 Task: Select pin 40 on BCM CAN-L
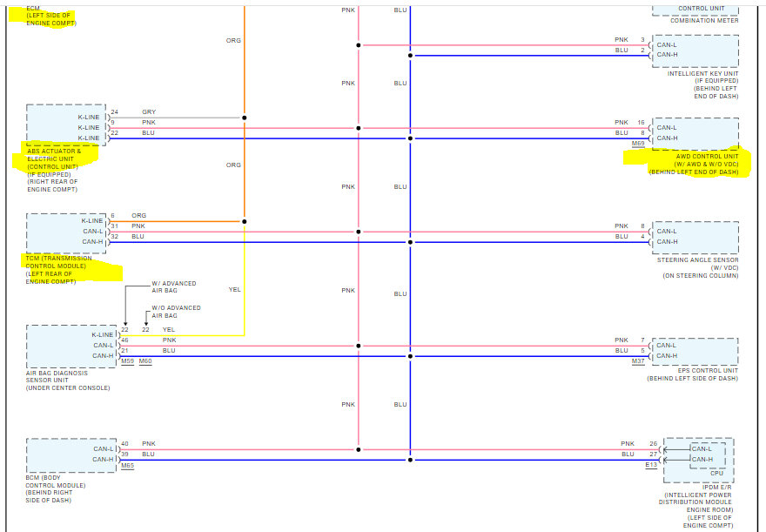[x=124, y=443]
